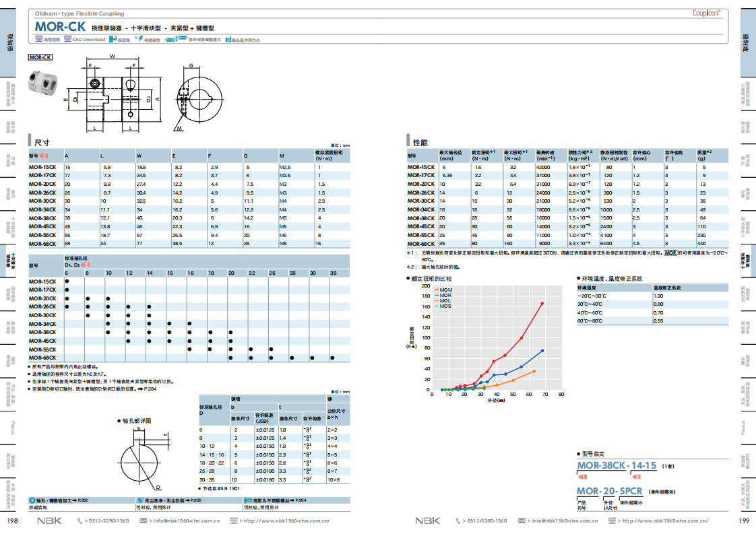Select the top 联轴器 tab on left edge
Viewport: 756px width, 534px height.
click(x=8, y=42)
